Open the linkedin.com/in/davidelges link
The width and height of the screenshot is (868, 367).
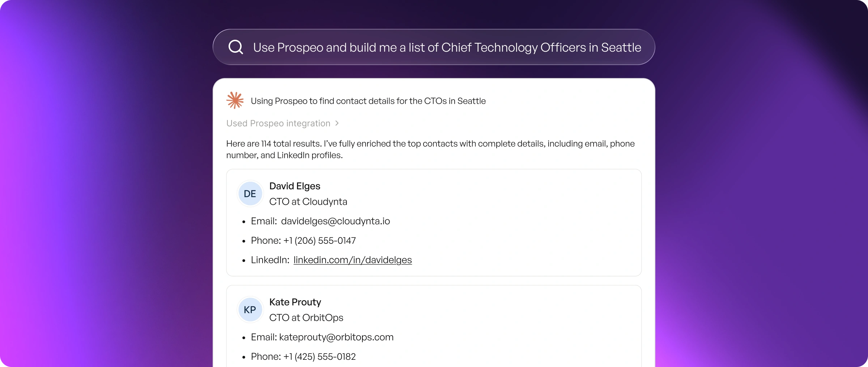click(352, 260)
